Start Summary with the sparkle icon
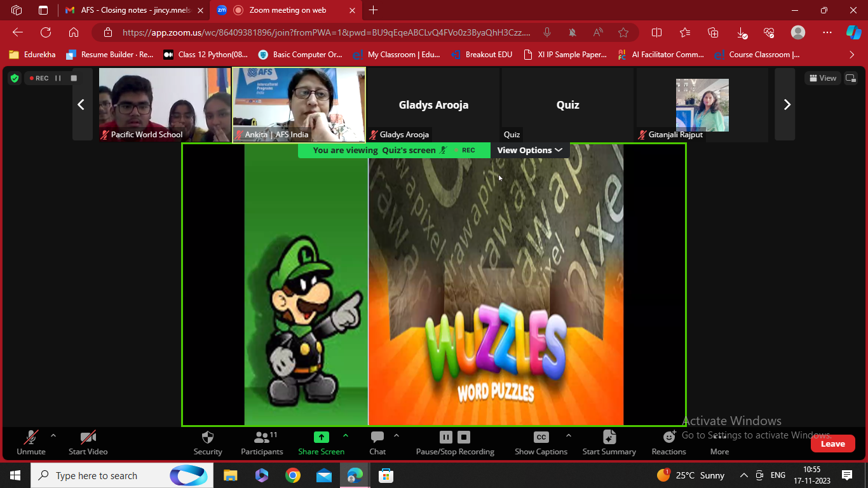 click(609, 437)
